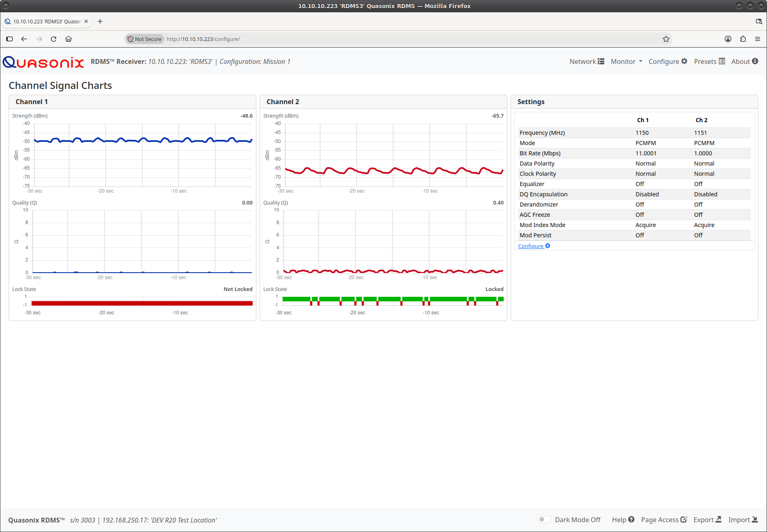Open the Firefox application menu
Screen dimensions: 767x532
(x=758, y=39)
